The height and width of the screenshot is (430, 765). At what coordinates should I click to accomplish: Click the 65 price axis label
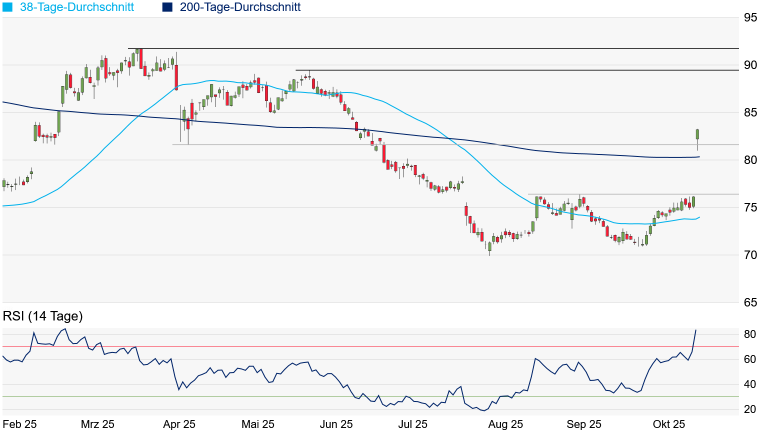pyautogui.click(x=750, y=302)
